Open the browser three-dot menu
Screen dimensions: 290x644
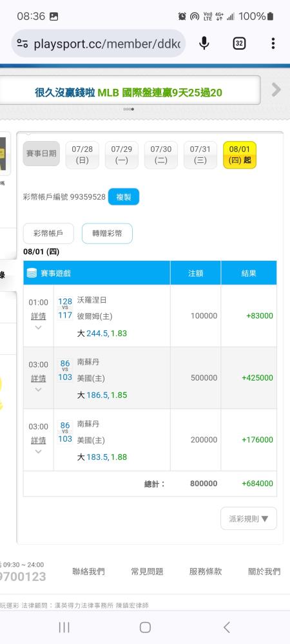point(273,43)
